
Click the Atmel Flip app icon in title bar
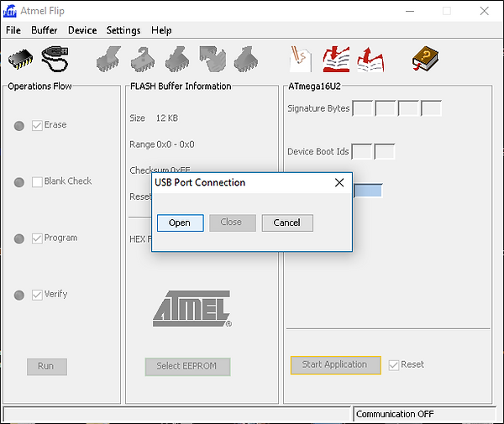coord(9,11)
